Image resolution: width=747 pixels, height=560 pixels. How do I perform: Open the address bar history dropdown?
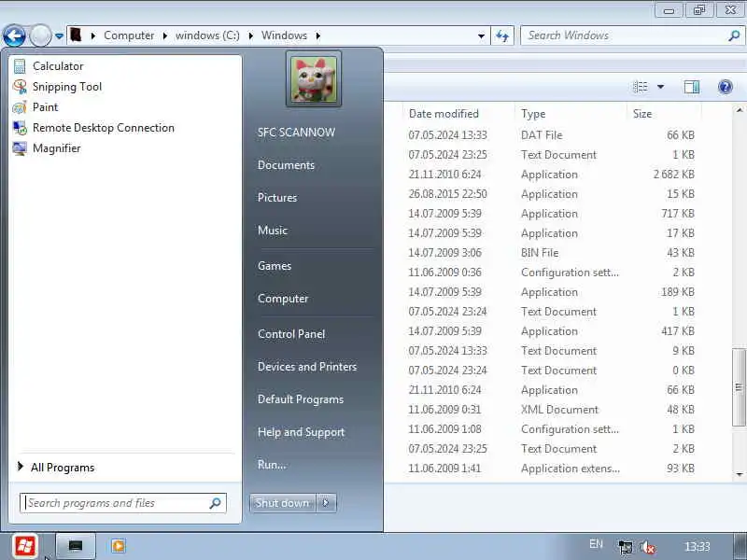[481, 36]
